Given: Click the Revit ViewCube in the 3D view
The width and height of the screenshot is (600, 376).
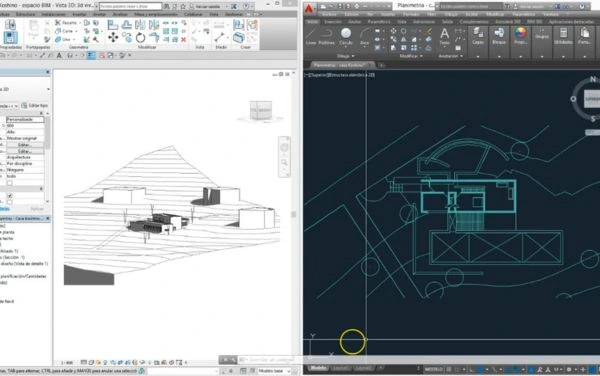Looking at the screenshot, I should (261, 111).
